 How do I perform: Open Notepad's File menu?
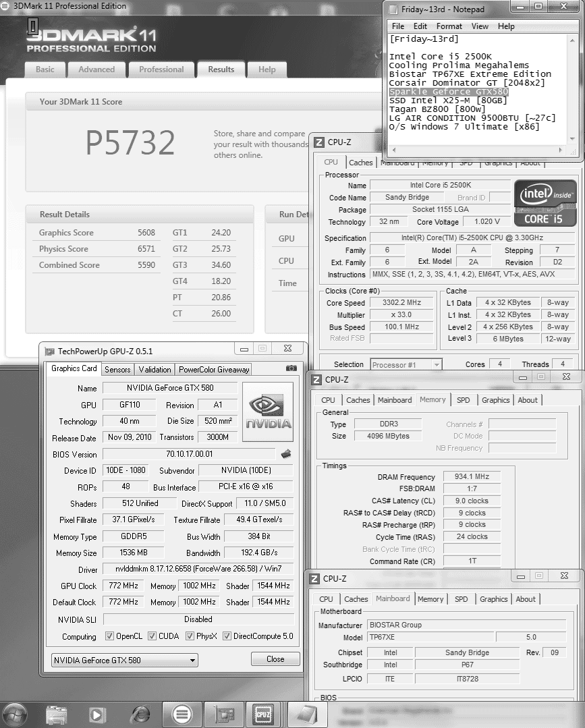pos(398,26)
